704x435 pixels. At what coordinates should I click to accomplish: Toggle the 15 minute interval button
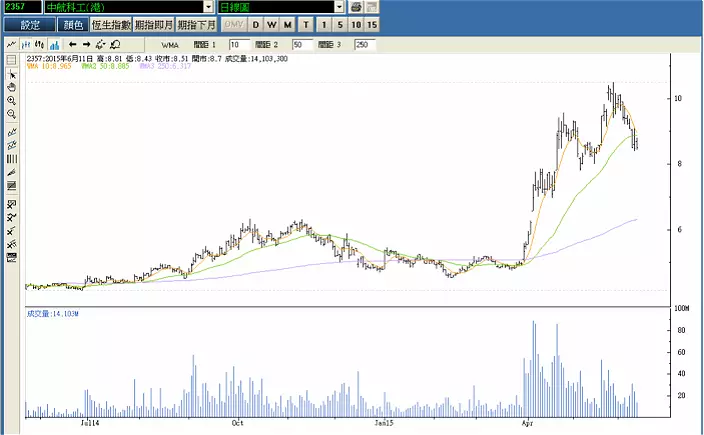pos(372,24)
